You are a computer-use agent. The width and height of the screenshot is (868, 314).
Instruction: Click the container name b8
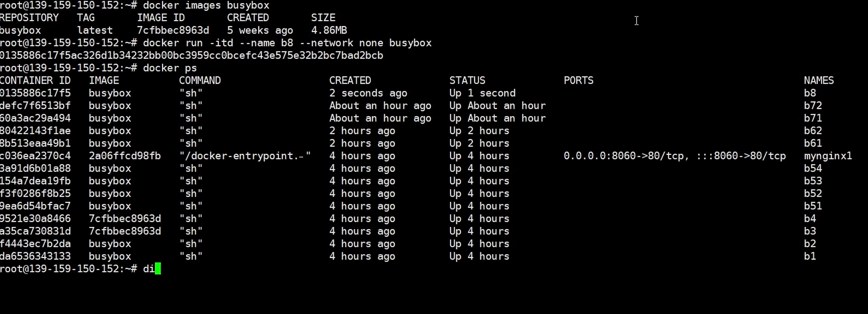tap(810, 93)
